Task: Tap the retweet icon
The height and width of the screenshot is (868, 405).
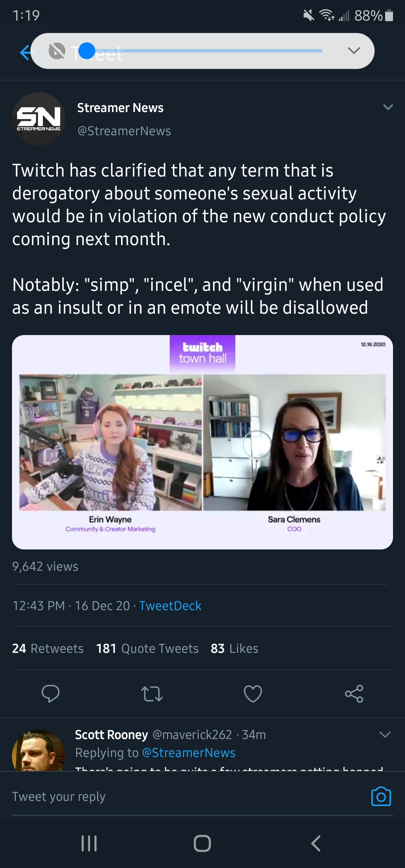Action: click(x=152, y=693)
